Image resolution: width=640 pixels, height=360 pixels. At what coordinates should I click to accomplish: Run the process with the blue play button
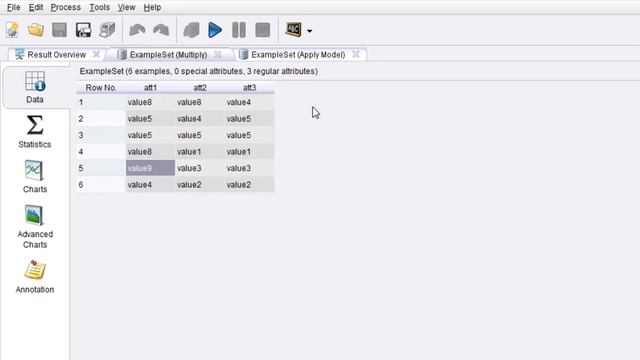[x=215, y=30]
